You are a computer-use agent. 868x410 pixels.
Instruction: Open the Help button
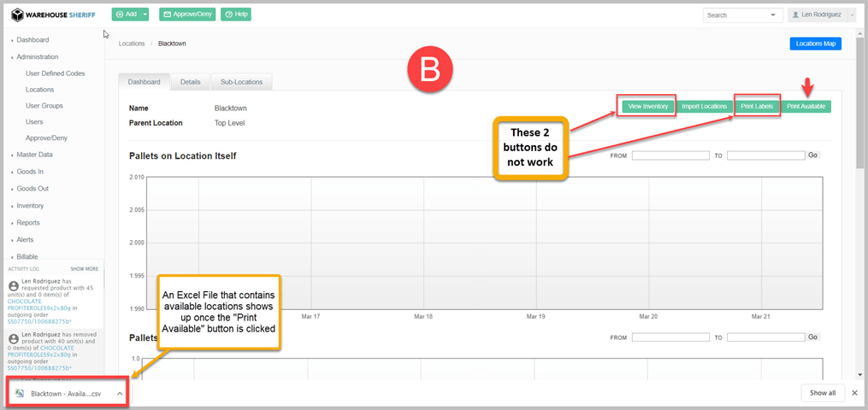(x=235, y=15)
